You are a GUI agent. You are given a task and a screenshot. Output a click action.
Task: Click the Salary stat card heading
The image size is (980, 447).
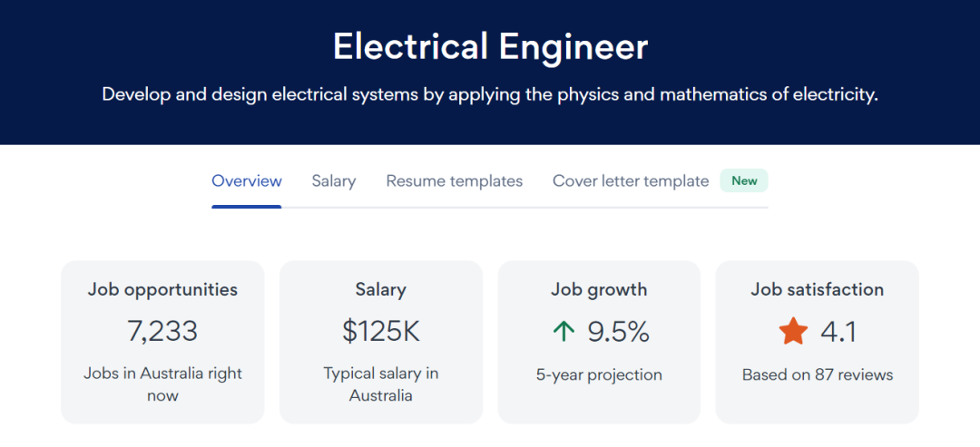(x=381, y=290)
